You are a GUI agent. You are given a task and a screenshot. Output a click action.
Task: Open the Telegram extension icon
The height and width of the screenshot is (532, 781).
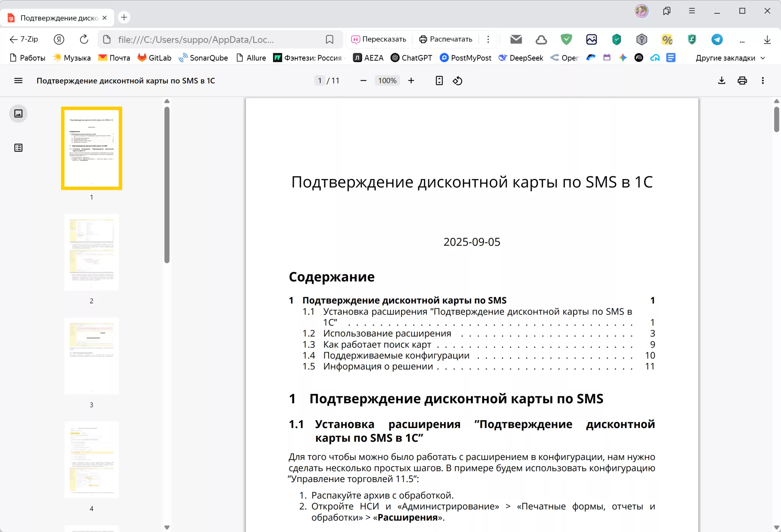717,39
